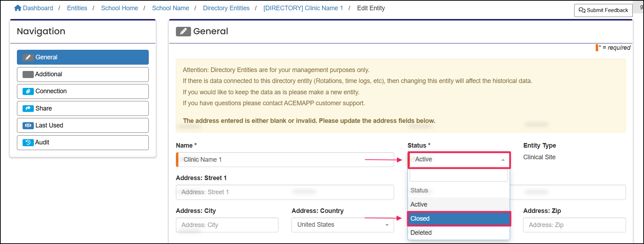
Task: Click the Address Zip input field
Action: tap(575, 225)
